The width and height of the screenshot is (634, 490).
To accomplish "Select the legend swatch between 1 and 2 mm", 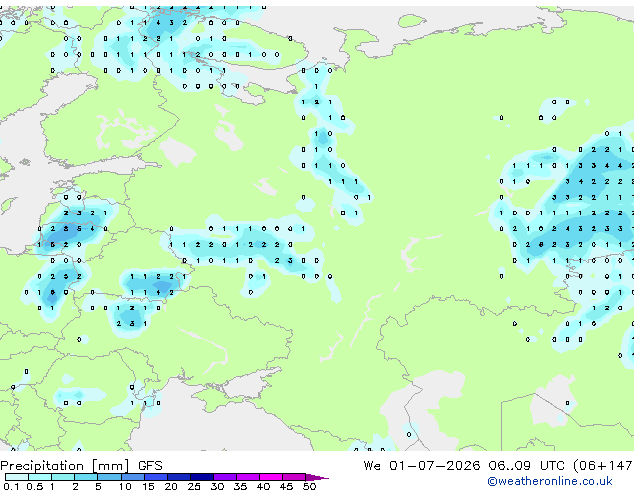I will (x=63, y=477).
